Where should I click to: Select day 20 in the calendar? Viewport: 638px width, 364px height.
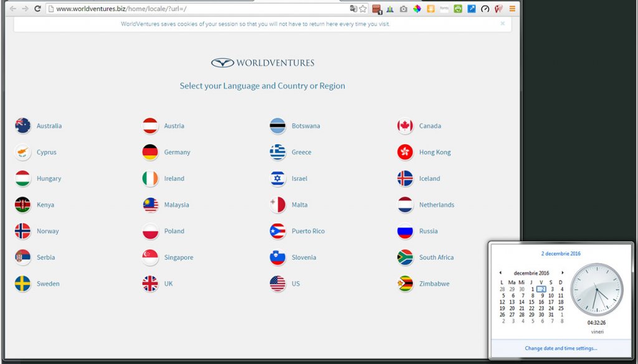tap(512, 309)
